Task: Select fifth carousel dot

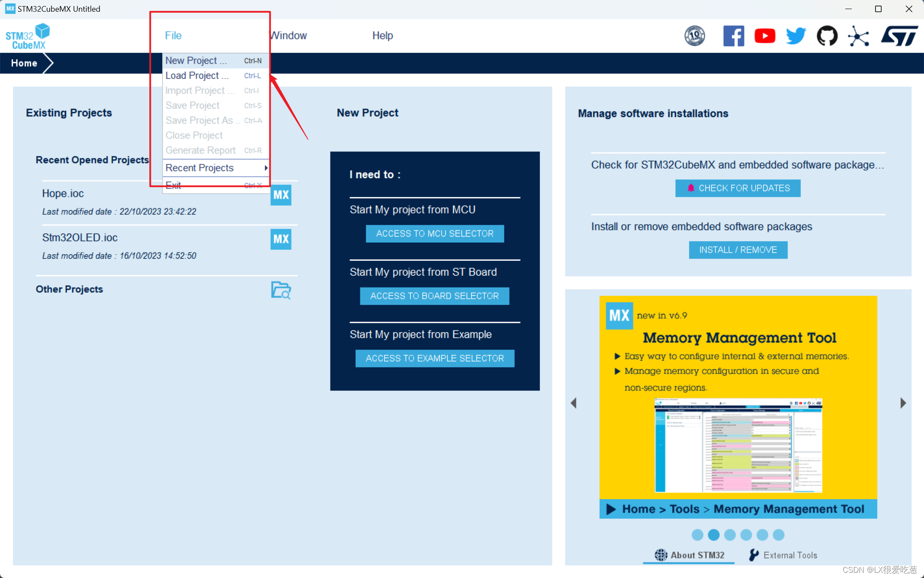Action: tap(762, 535)
